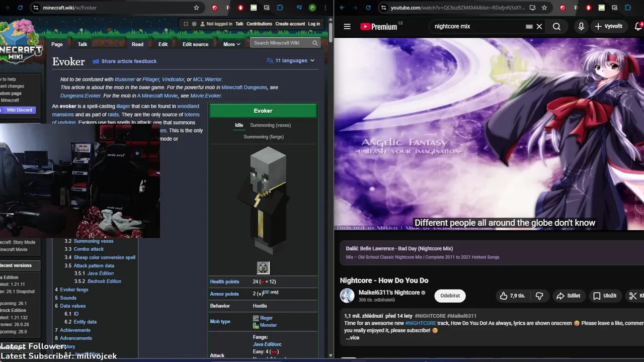Click the Nightcore video player
Screen dimensions: 644x362
point(489,134)
